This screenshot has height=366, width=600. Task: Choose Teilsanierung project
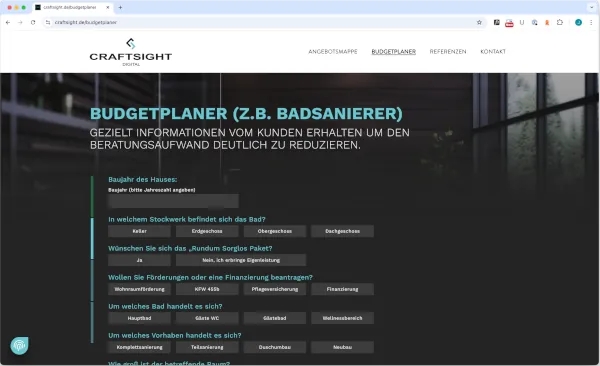(207, 347)
